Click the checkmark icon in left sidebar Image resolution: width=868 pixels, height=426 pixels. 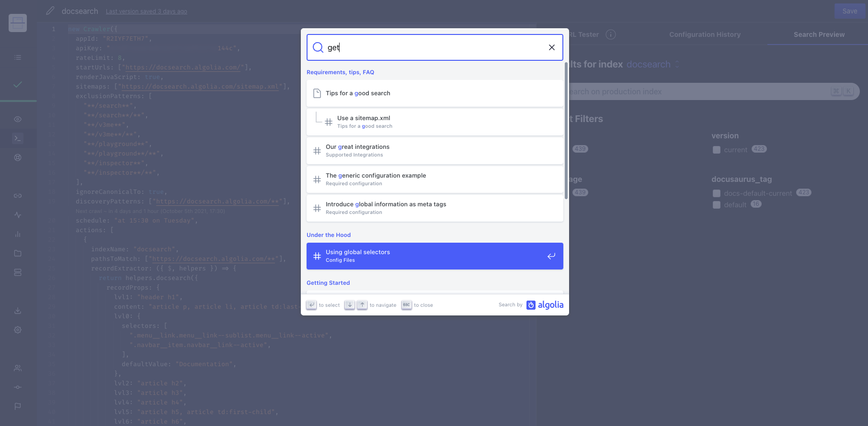[18, 84]
